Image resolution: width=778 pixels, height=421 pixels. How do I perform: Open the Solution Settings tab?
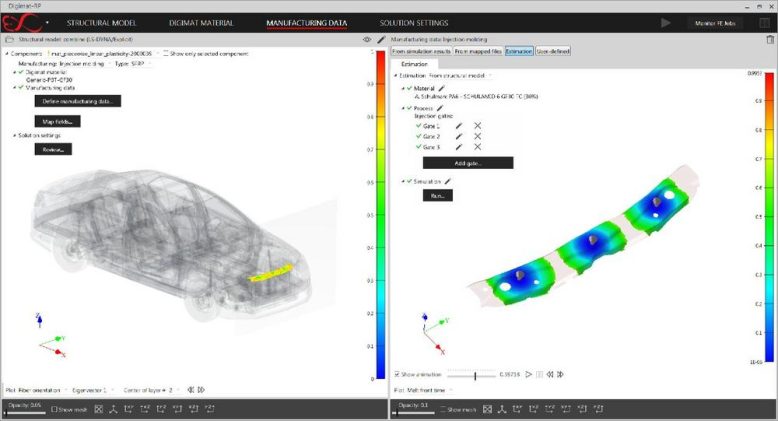tap(414, 22)
